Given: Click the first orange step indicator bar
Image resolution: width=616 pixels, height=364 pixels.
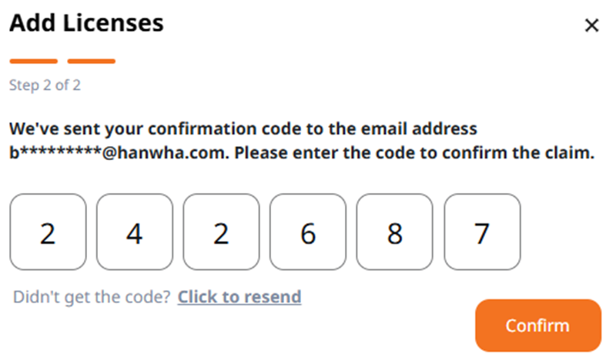Looking at the screenshot, I should 34,62.
